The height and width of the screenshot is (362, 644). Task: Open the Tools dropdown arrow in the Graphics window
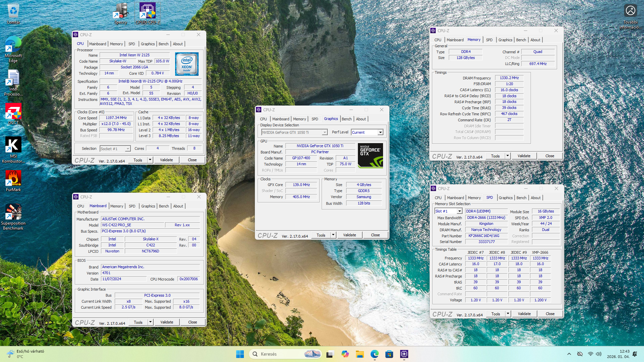[x=333, y=235]
